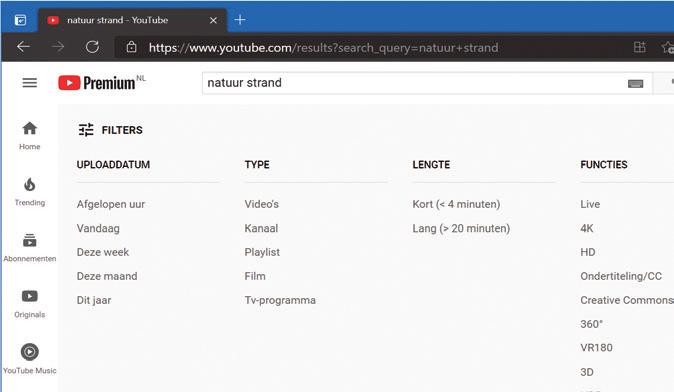Click the TYPE column header
Viewport: 674px width, 392px height.
pyautogui.click(x=257, y=165)
